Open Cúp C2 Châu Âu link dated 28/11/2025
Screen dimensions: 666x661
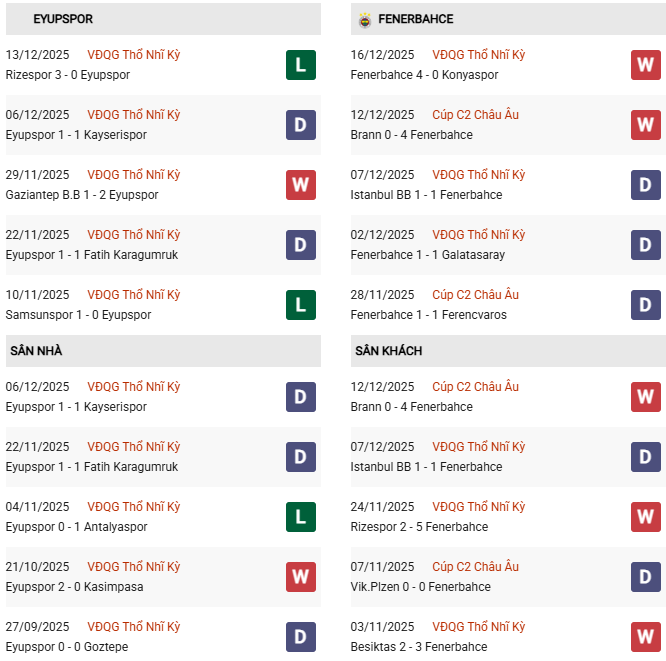[x=475, y=295]
